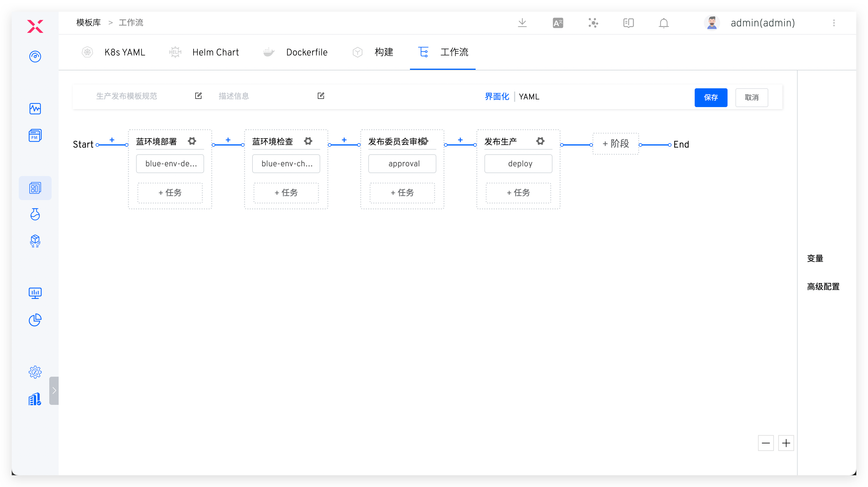Switch editor to 界面化 mode

(x=497, y=97)
